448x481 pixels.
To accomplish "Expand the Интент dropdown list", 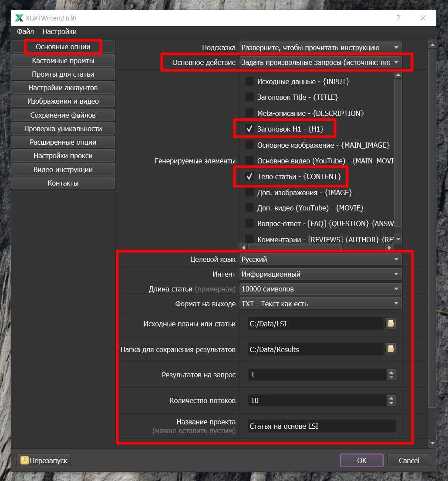I will (320, 274).
